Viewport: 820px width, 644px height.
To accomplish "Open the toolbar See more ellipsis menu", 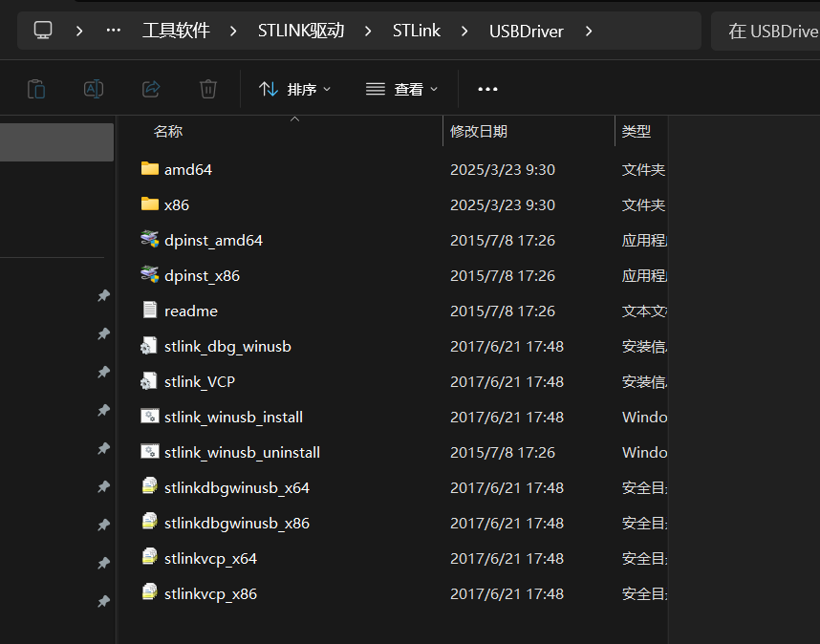I will pyautogui.click(x=487, y=90).
